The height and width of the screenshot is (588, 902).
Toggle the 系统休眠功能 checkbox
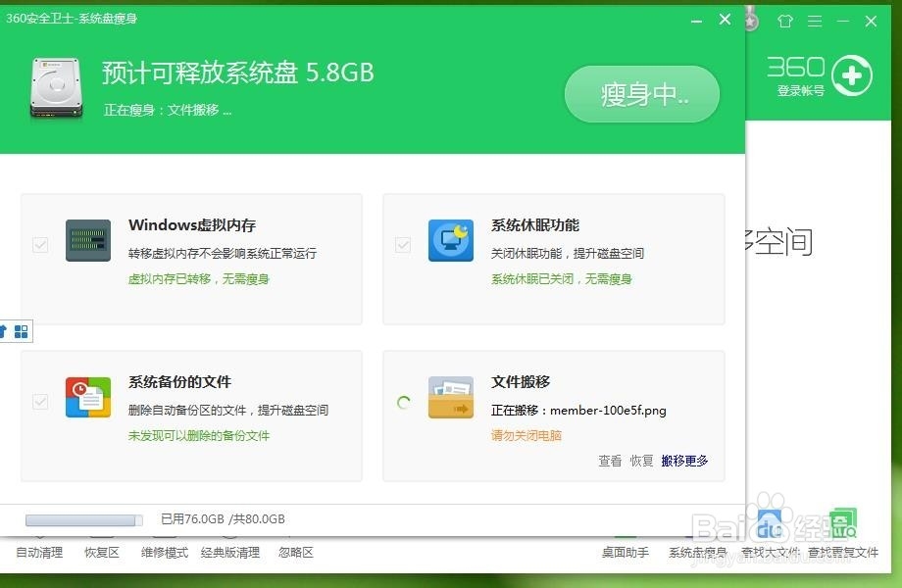(403, 245)
